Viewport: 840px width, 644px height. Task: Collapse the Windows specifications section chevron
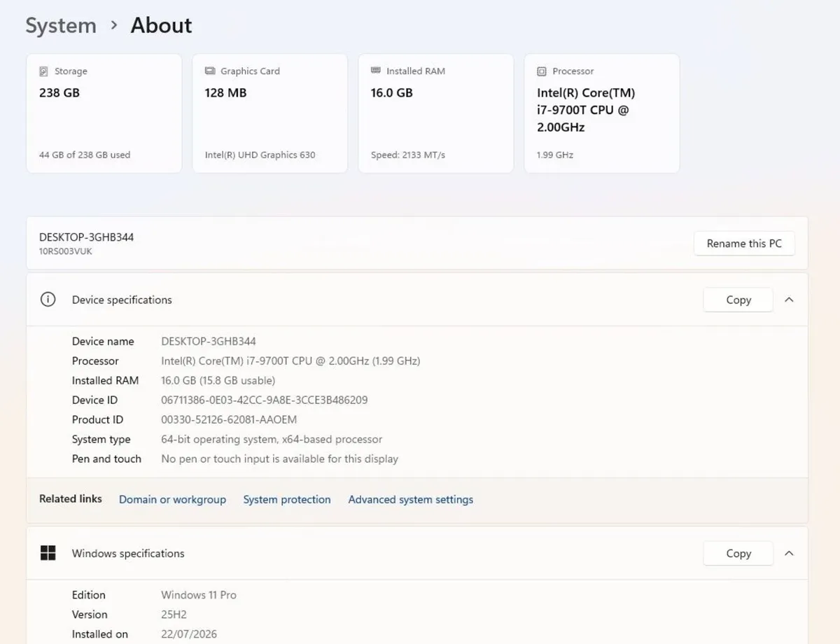(789, 553)
